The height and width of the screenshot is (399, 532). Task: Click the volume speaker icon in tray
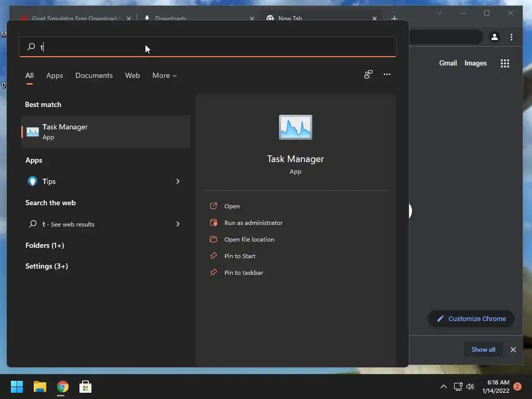pos(470,387)
